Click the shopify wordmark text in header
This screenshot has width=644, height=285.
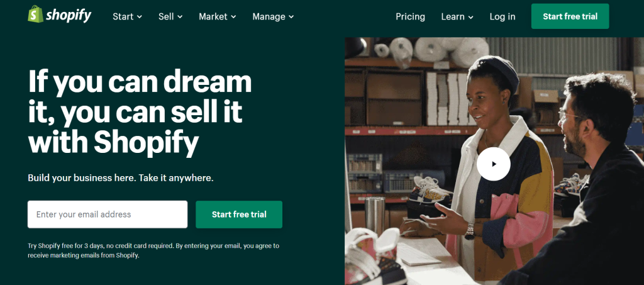click(x=69, y=16)
